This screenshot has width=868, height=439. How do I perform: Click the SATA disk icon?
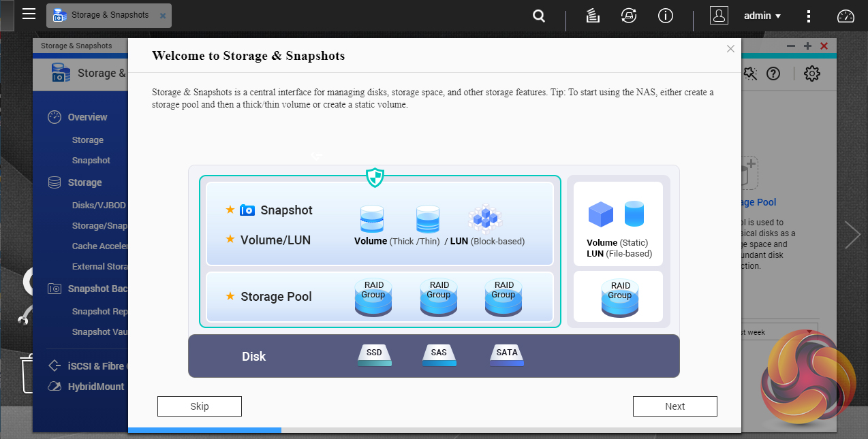point(507,355)
